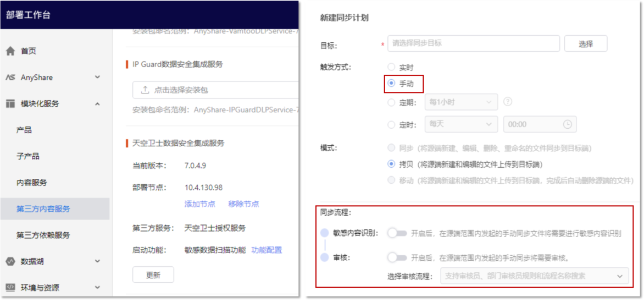644x302 pixels.
Task: Enable the 敏感内容识别 switch
Action: coord(397,233)
